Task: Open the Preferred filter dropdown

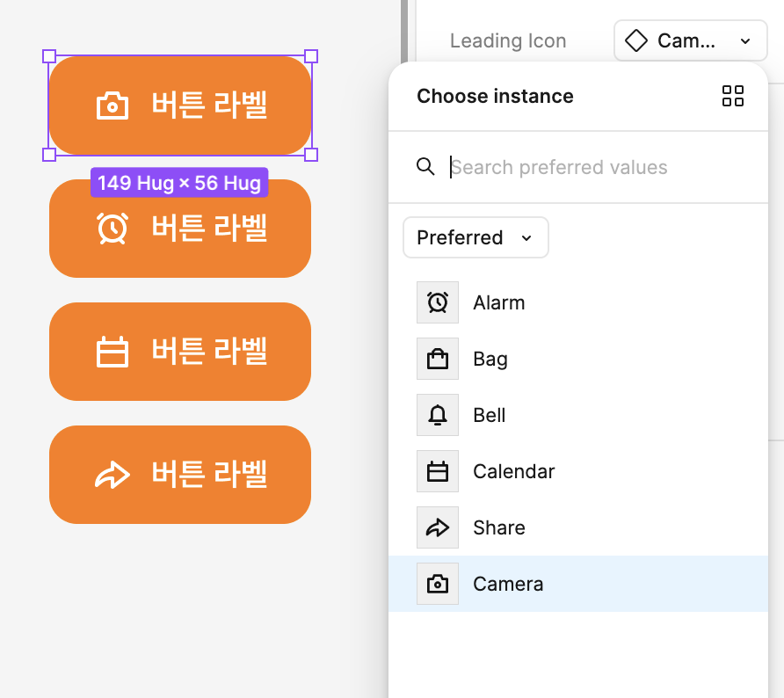Action: tap(475, 237)
